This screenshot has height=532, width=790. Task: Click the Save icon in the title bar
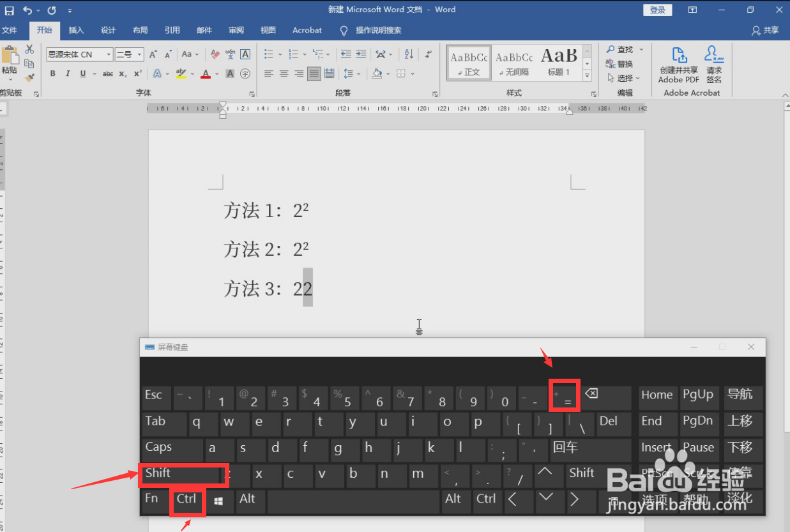point(9,10)
